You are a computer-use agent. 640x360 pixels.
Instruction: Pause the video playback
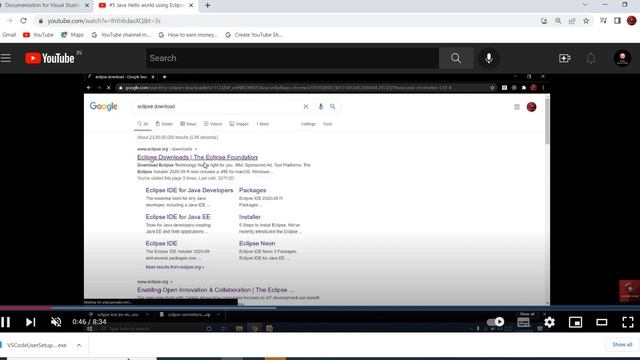click(x=6, y=322)
